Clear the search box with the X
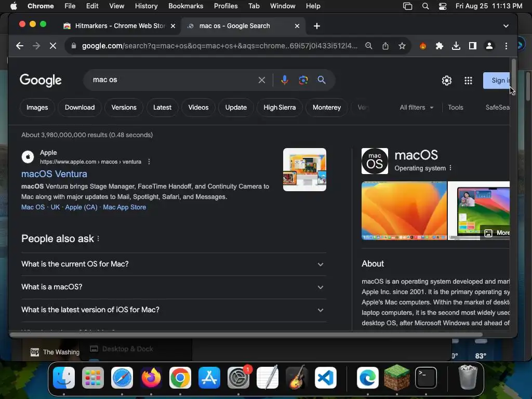 click(x=262, y=80)
